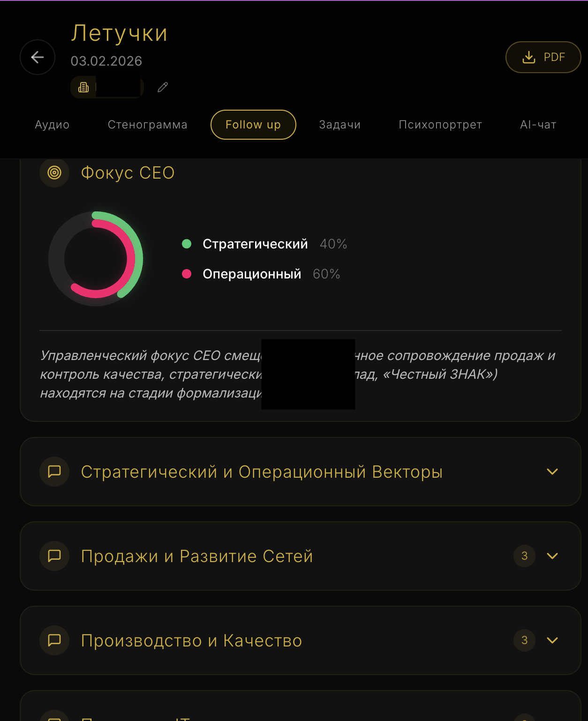The width and height of the screenshot is (588, 721).
Task: Expand the Производство и Качество section
Action: click(x=552, y=640)
